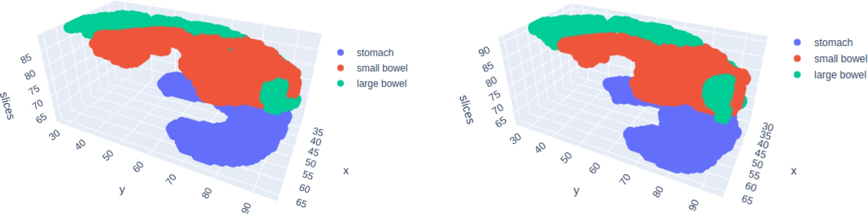Click red small bowel marker in right legend
The height and width of the screenshot is (214, 868).
click(x=797, y=59)
